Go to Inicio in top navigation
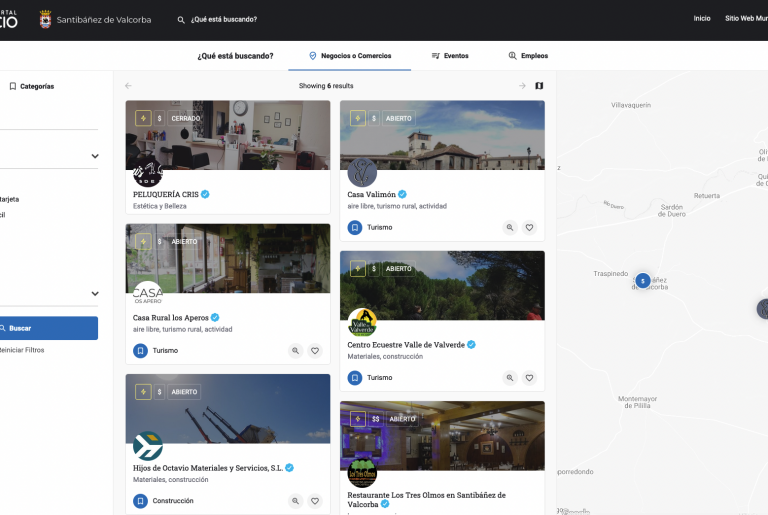The height and width of the screenshot is (515, 768). coord(702,19)
